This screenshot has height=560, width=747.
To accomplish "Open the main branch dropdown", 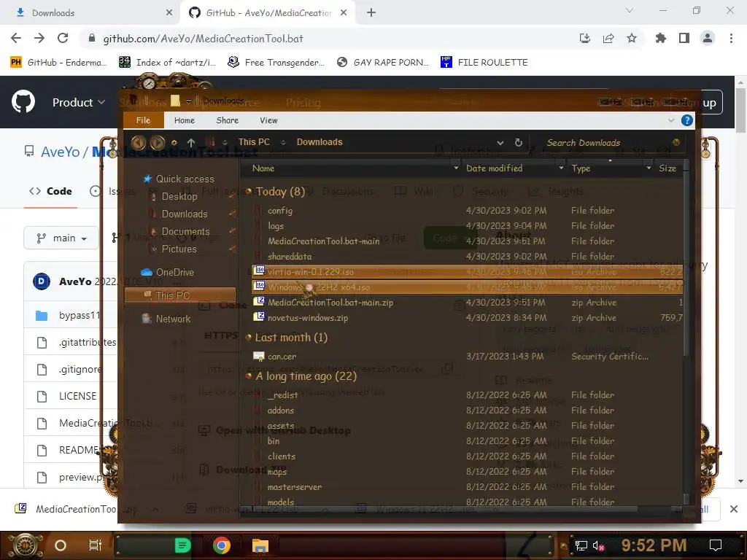I will 61,238.
